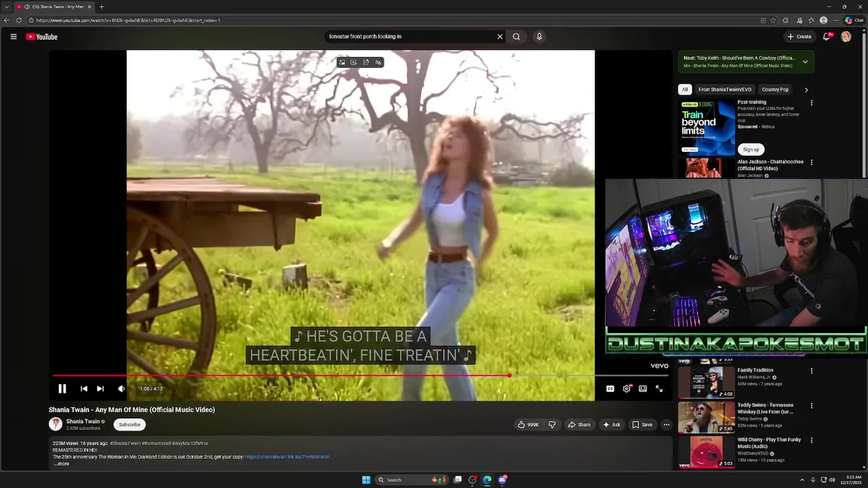Viewport: 868px width, 488px height.
Task: Open the player settings gear
Action: tap(627, 388)
